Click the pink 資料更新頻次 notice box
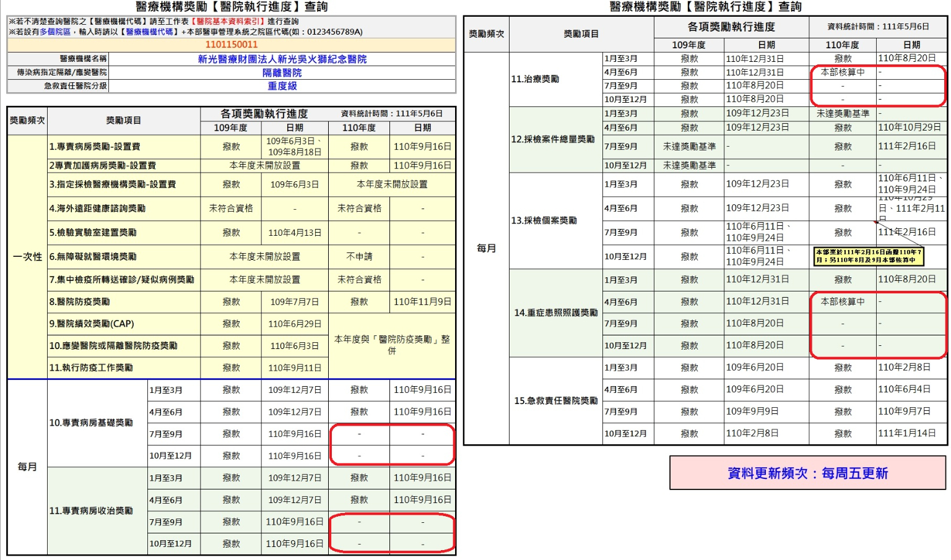Viewport: 951px width, 560px height. coord(807,473)
